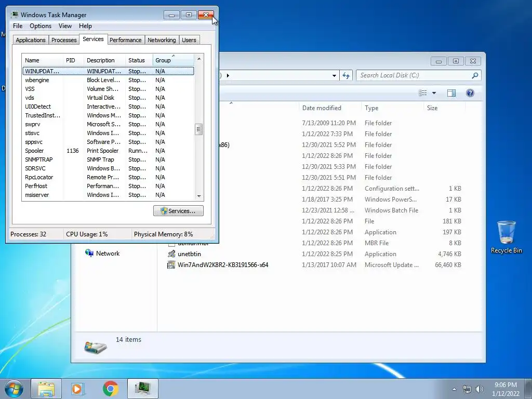Click the Task Manager taskbar icon
Screen dimensions: 532x399
142,389
